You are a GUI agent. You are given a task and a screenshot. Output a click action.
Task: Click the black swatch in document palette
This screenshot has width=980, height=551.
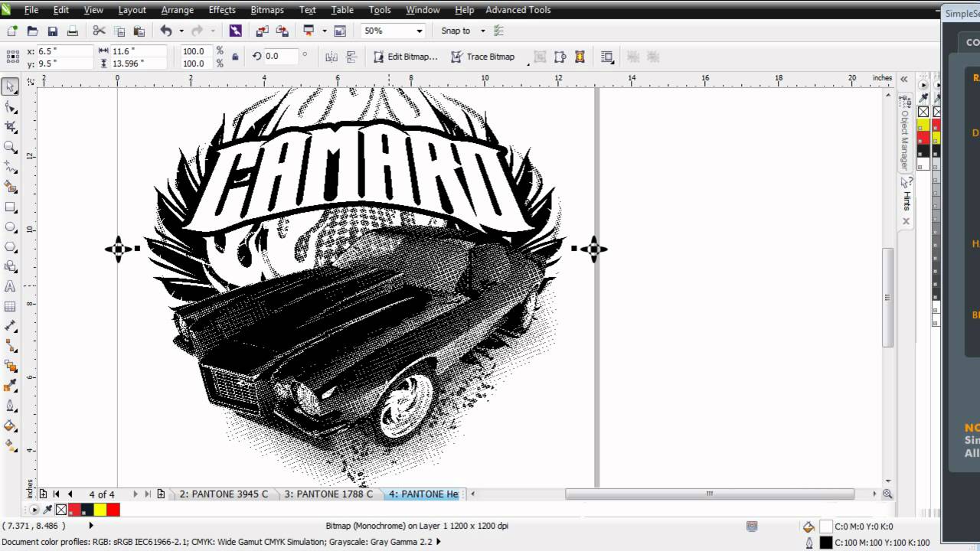click(87, 510)
